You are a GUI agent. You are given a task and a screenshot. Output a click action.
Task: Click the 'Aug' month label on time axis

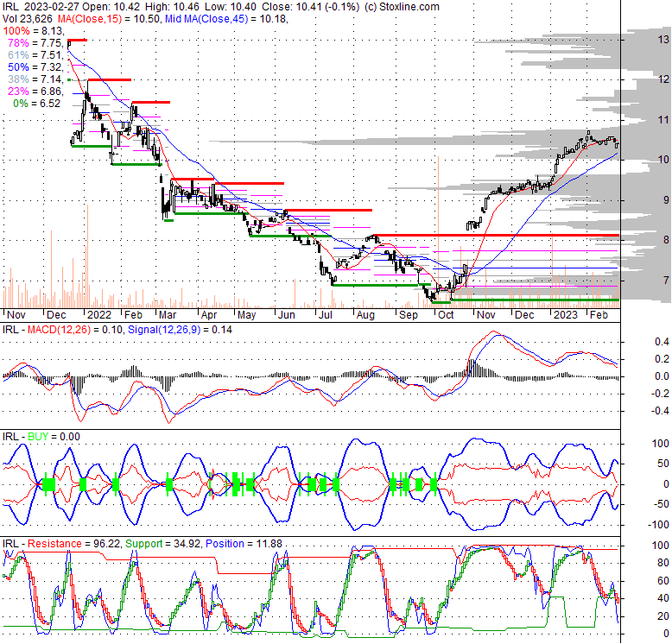coord(365,315)
